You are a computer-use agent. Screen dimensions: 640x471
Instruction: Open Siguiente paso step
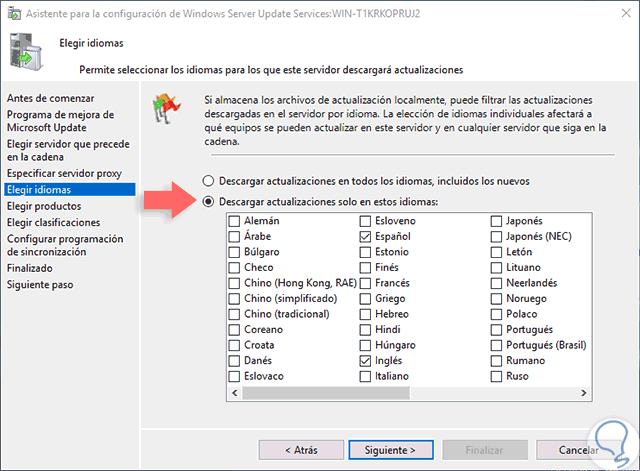(x=40, y=284)
